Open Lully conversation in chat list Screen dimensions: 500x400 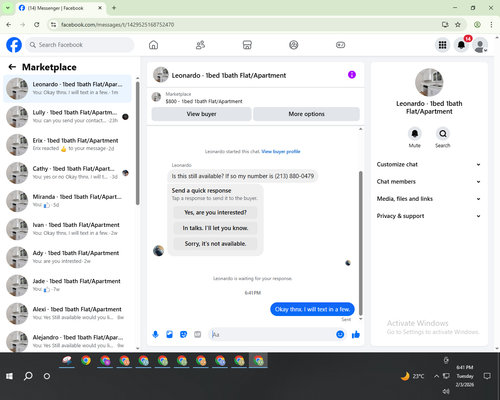(67, 117)
